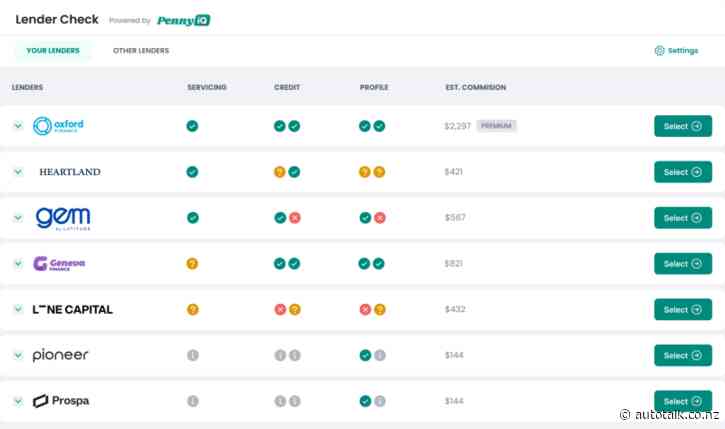The height and width of the screenshot is (429, 725).
Task: Click Lone Capital credit red cross icon
Action: (280, 309)
